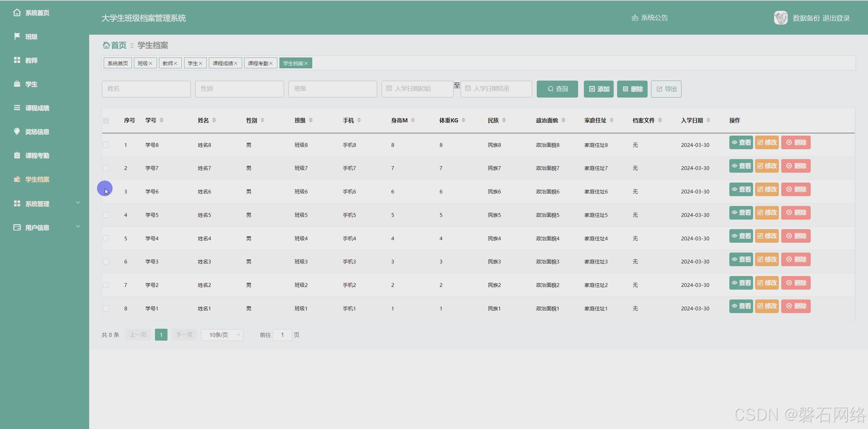
Task: Select the checkbox for row 学号5
Action: click(x=106, y=215)
